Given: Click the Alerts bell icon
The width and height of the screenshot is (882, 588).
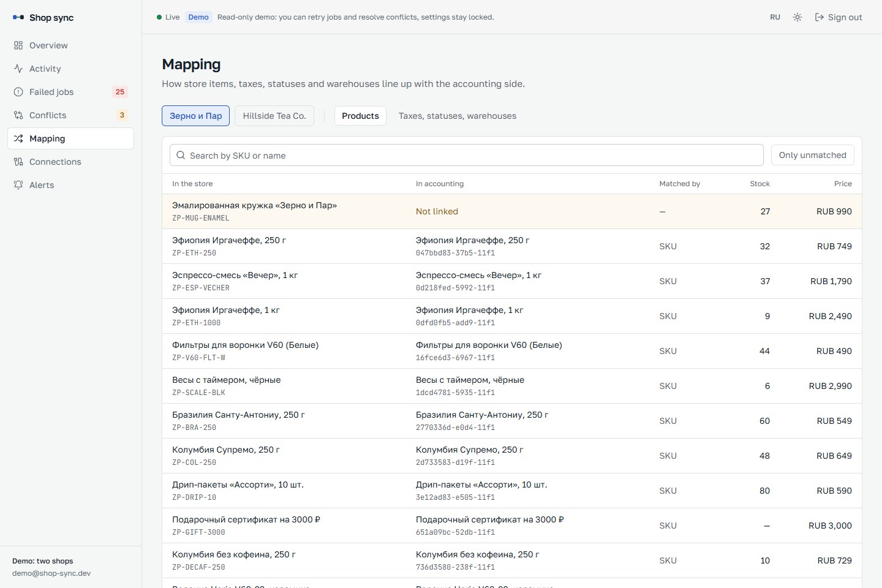Looking at the screenshot, I should pyautogui.click(x=18, y=185).
